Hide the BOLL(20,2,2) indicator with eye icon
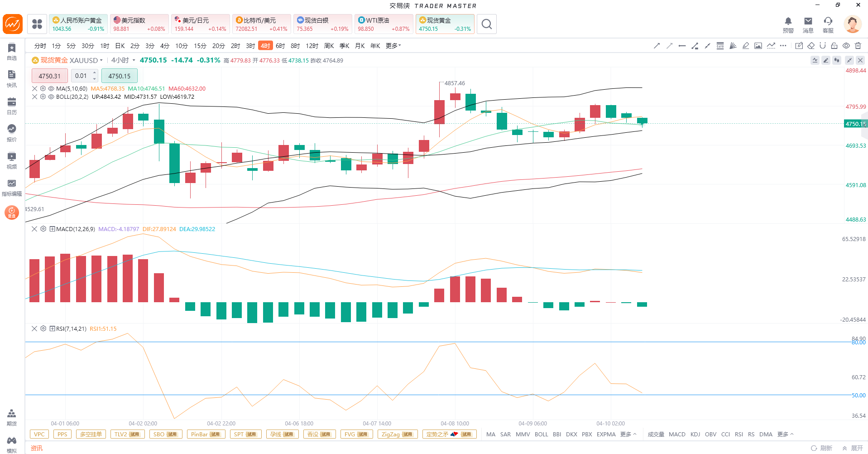This screenshot has width=868, height=454. point(51,97)
